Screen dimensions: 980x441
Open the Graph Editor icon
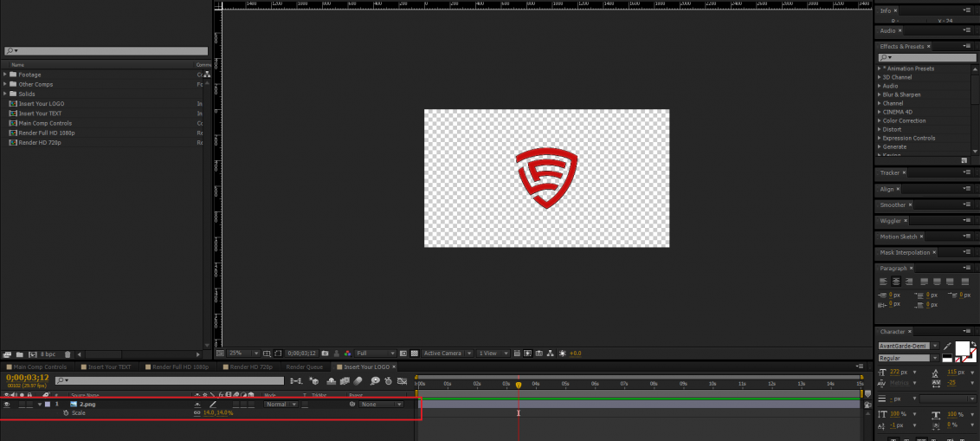coord(402,381)
